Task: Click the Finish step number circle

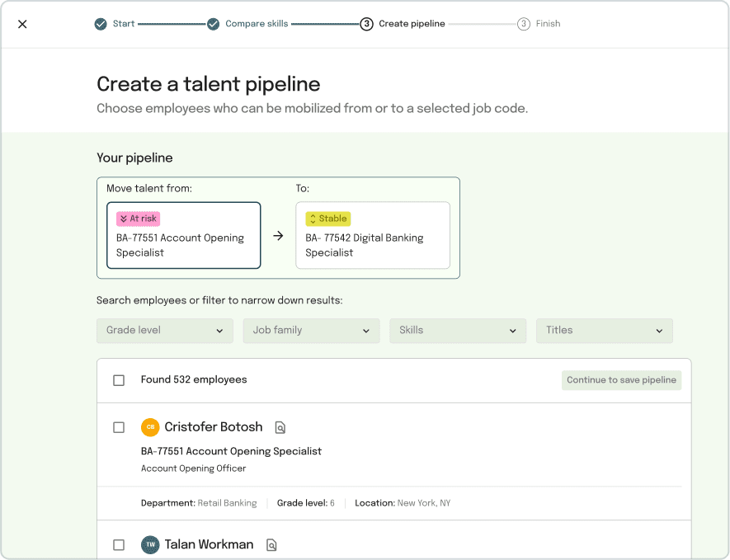Action: tap(523, 24)
